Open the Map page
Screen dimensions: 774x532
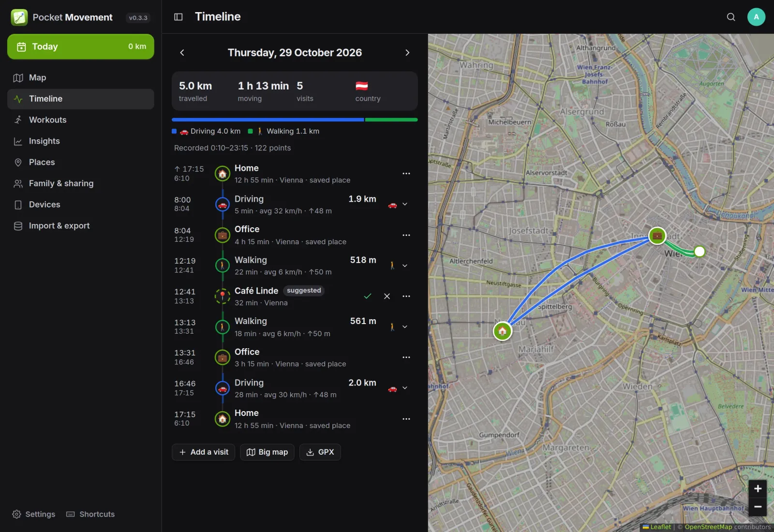81,78
